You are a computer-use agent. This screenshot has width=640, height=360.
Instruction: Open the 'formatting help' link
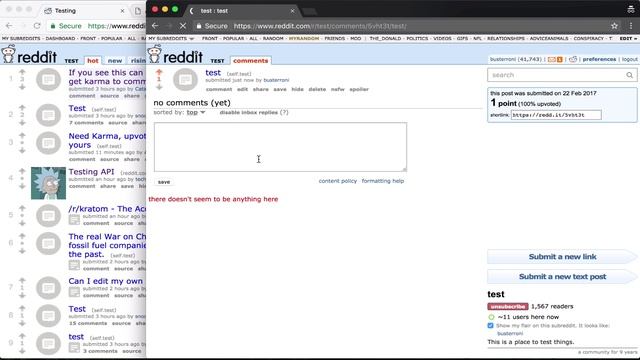pos(382,181)
